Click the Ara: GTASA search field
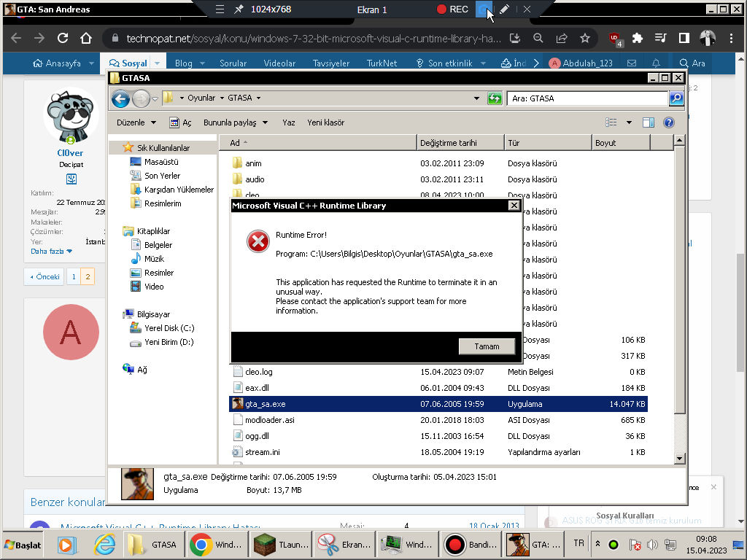Screen dimensions: 747x560 click(x=587, y=98)
